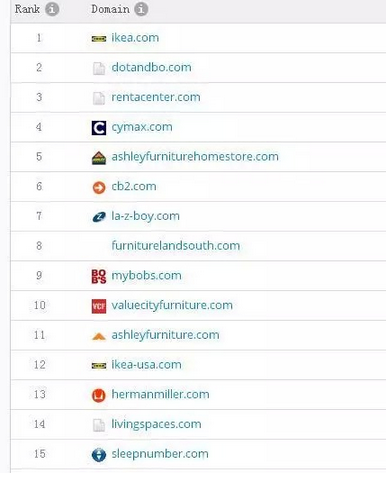
Task: Click the Sleep Number blue globe icon
Action: point(99,455)
